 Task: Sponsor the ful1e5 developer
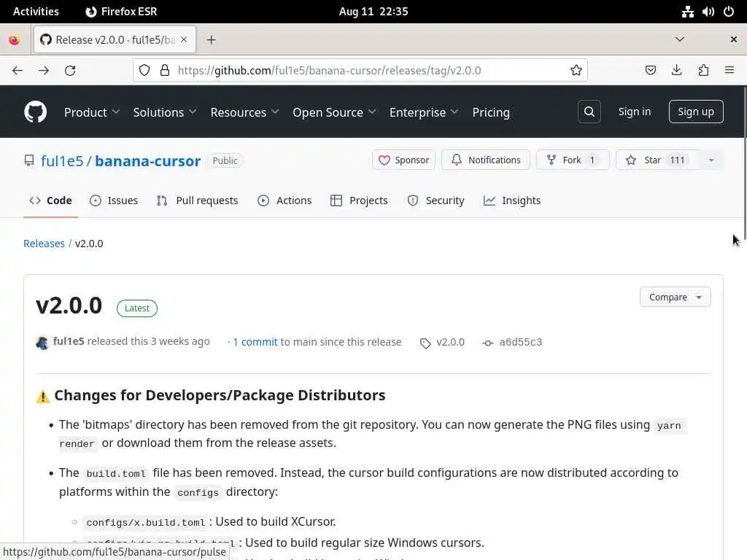(403, 160)
